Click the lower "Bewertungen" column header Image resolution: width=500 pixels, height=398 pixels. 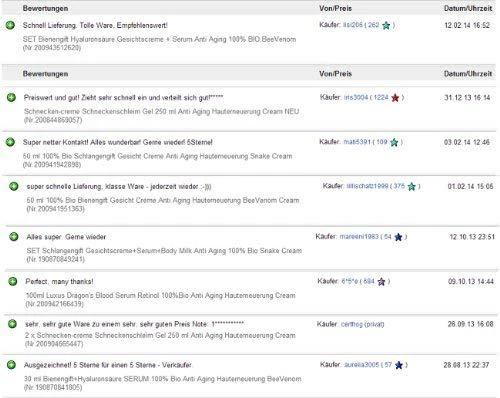pyautogui.click(x=45, y=74)
